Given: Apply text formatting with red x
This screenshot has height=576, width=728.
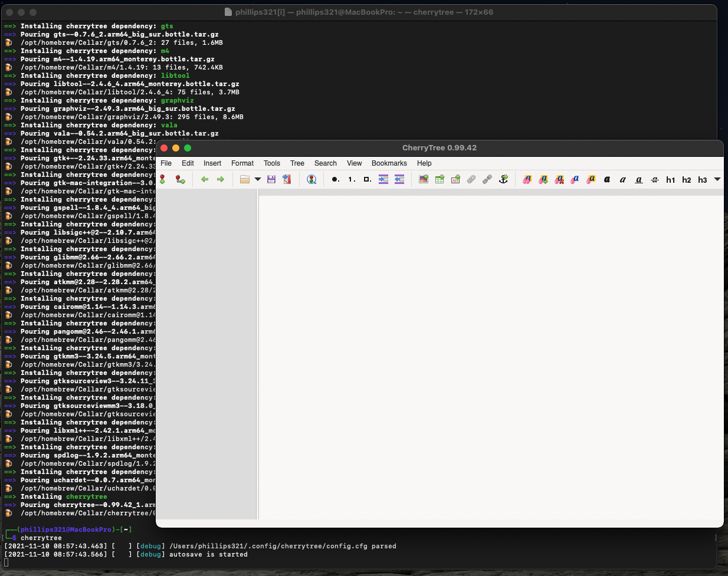Looking at the screenshot, I should click(559, 179).
